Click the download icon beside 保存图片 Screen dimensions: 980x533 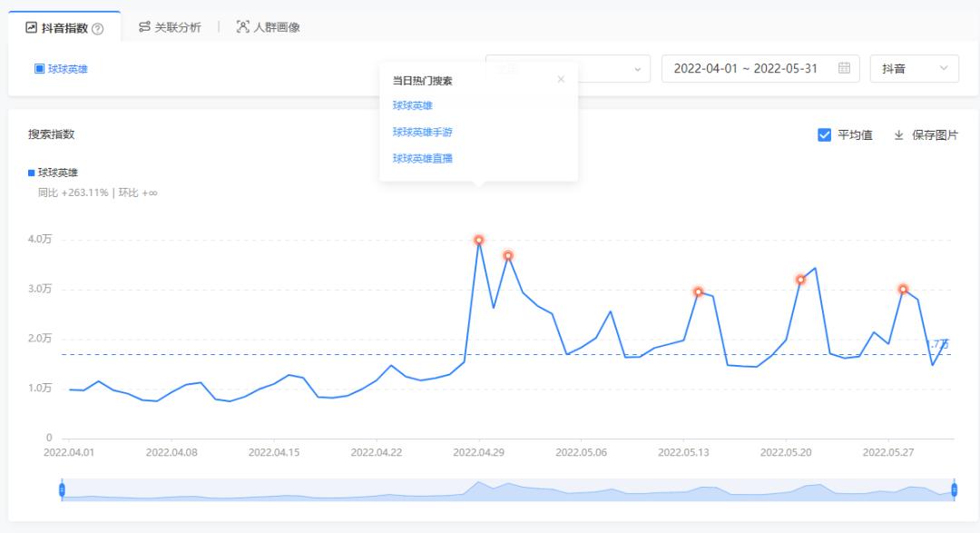click(x=898, y=134)
